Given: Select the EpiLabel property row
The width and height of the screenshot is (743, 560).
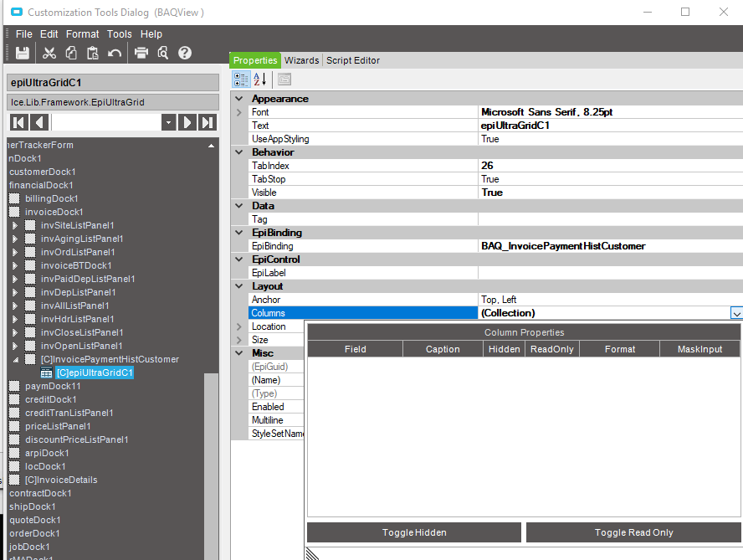Looking at the screenshot, I should tap(495, 273).
